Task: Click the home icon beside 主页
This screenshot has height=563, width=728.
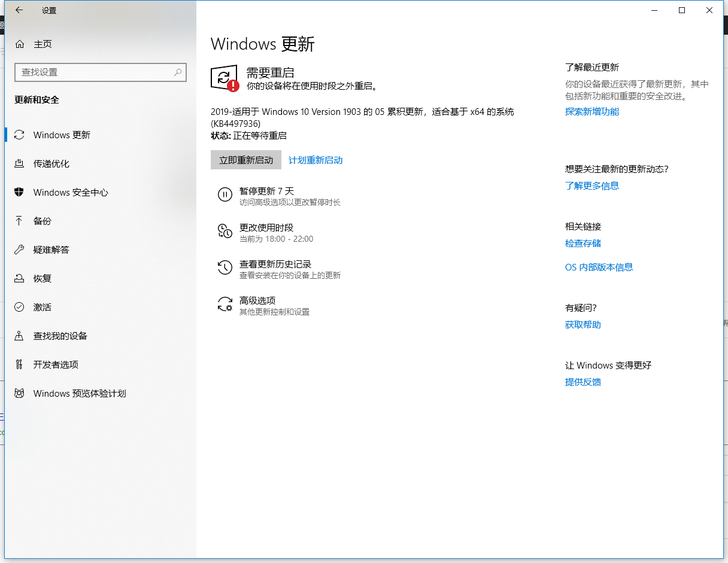Action: (20, 44)
